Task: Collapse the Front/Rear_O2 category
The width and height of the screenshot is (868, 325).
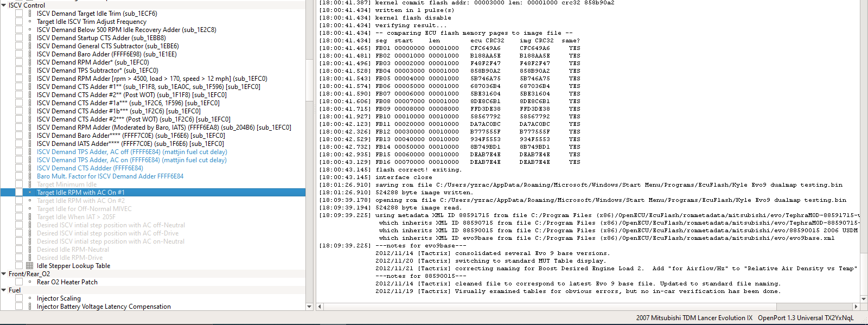Action: 4,274
